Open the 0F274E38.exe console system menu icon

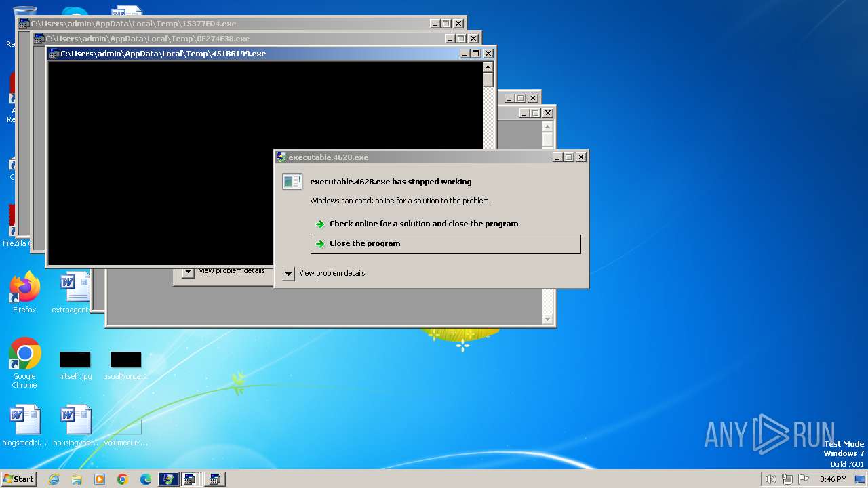(39, 39)
